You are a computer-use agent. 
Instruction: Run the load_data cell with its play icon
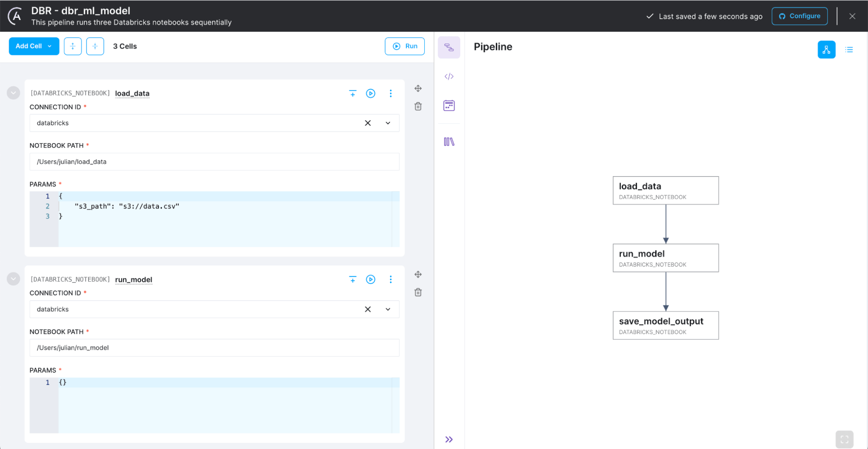(x=370, y=93)
